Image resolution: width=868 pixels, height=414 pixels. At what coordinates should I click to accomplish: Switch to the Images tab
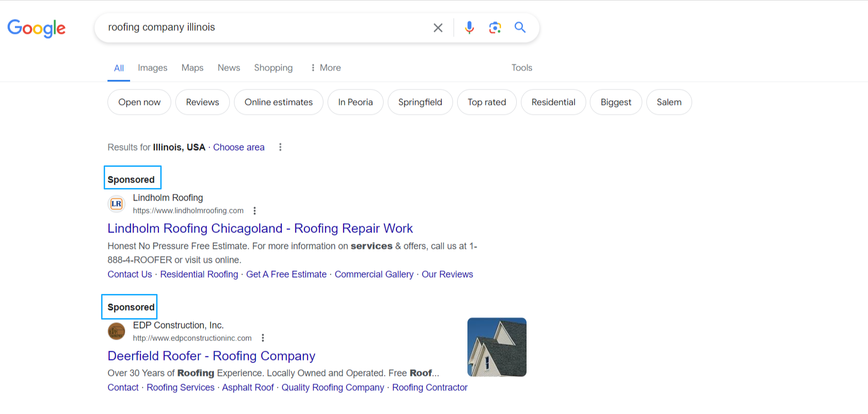click(x=153, y=68)
